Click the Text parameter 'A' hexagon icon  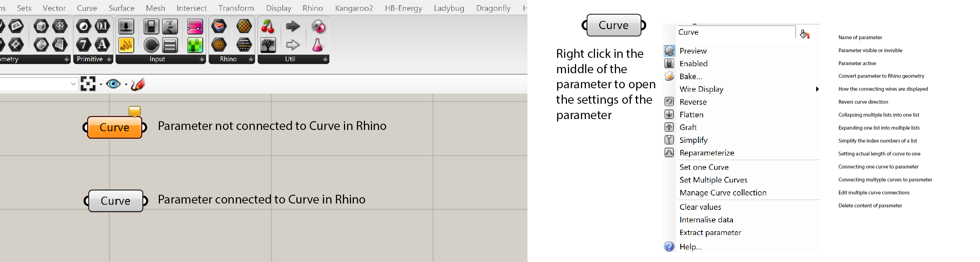click(102, 45)
